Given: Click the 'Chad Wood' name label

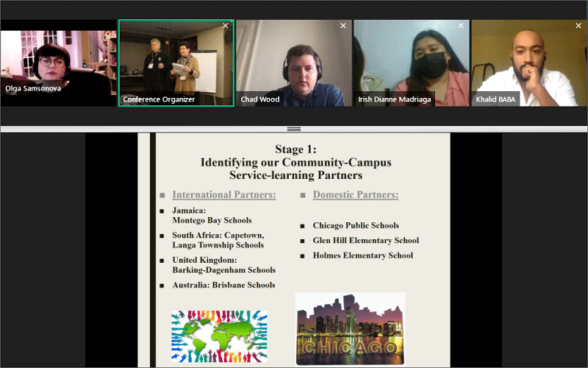Looking at the screenshot, I should pos(260,99).
